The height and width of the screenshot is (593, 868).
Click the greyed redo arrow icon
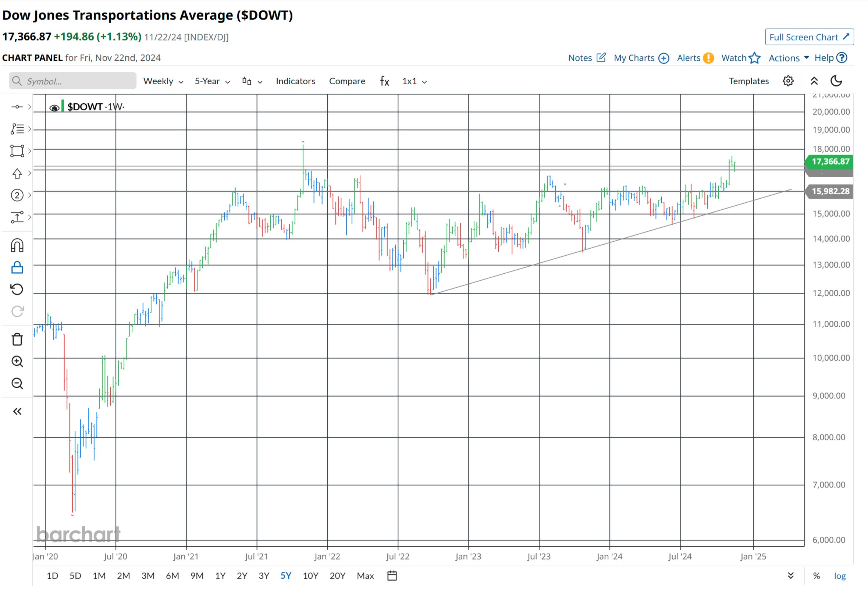click(x=17, y=311)
